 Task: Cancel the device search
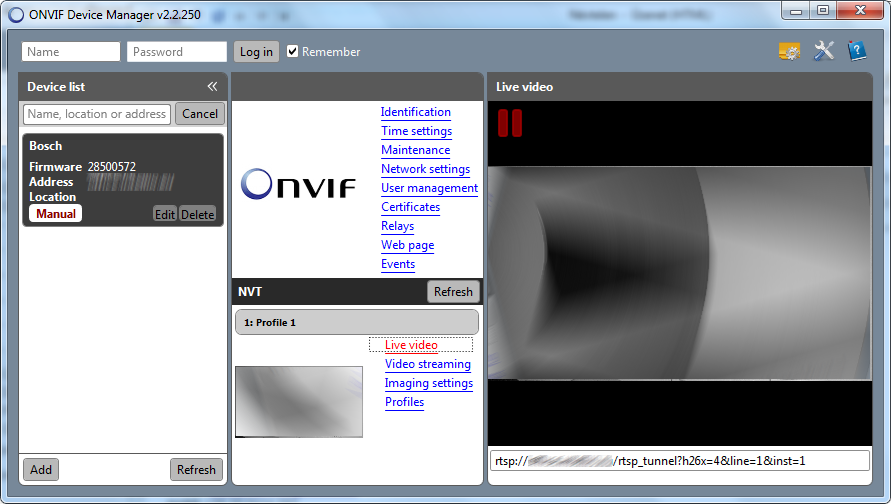tap(200, 114)
